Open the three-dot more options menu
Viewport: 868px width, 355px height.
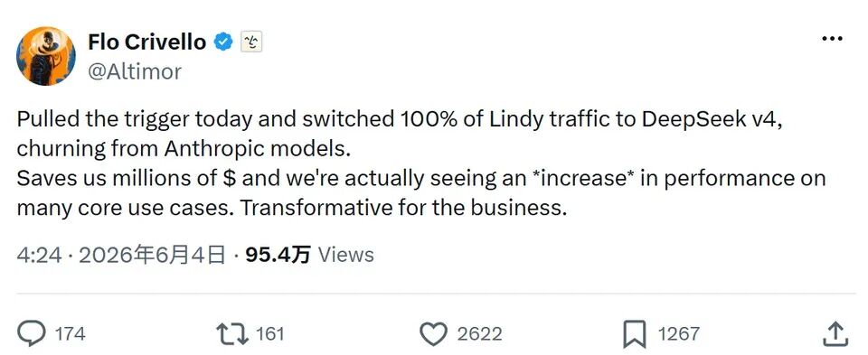833,39
